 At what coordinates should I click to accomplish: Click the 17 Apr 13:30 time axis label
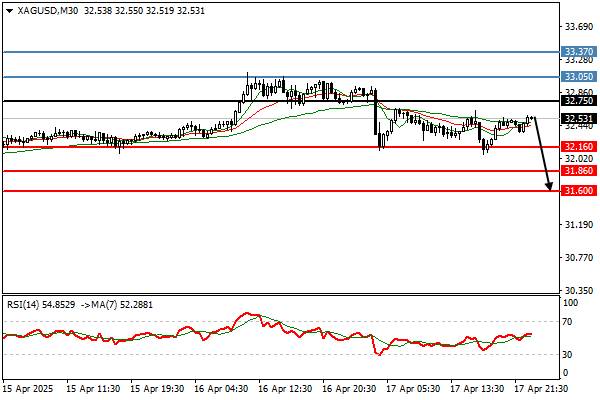coord(476,389)
